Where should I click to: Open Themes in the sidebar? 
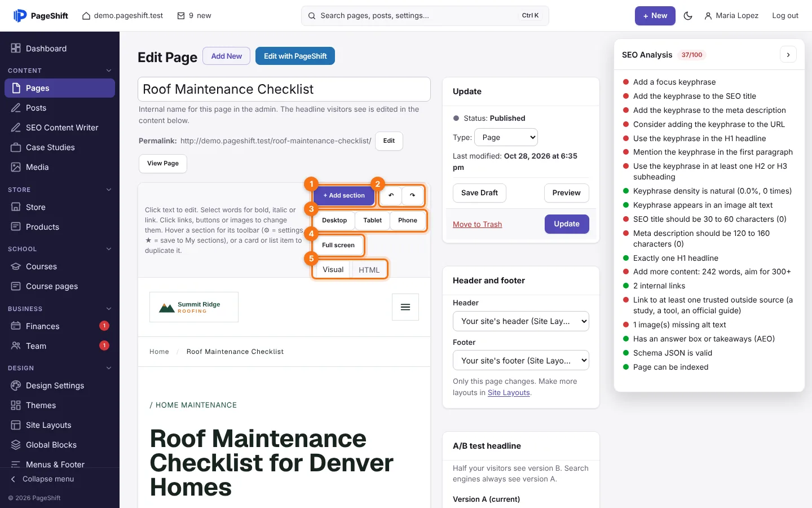pyautogui.click(x=60, y=405)
